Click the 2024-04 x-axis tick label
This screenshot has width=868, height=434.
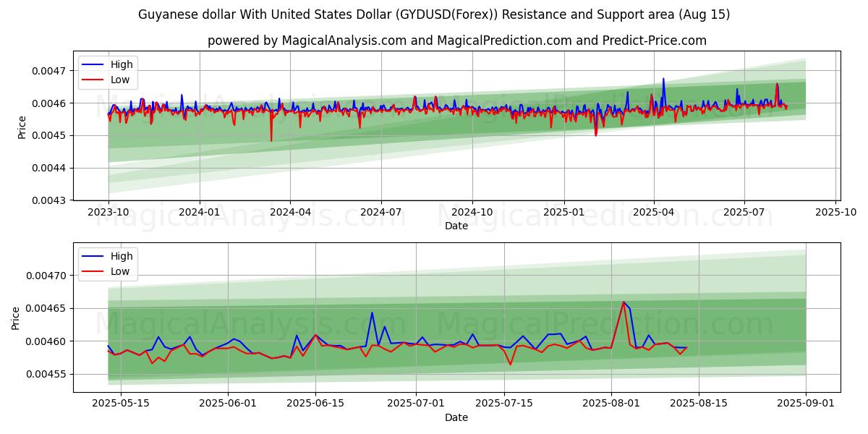tap(290, 213)
